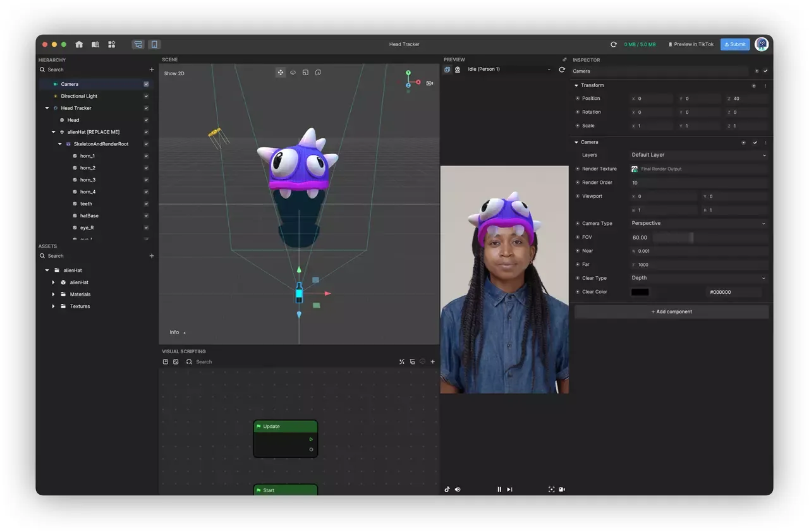Open the Camera Type Perspective dropdown
Screen dimensions: 809x532
pyautogui.click(x=698, y=223)
